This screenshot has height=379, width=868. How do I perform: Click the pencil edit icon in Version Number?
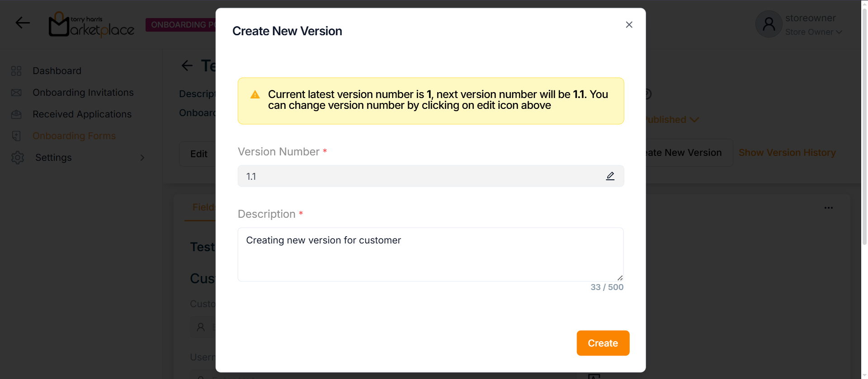click(610, 176)
